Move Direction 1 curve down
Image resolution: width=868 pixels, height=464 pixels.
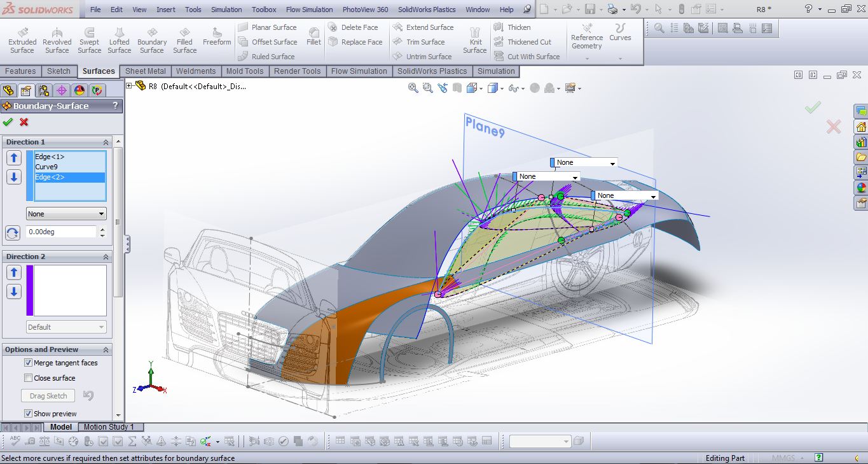tap(14, 177)
